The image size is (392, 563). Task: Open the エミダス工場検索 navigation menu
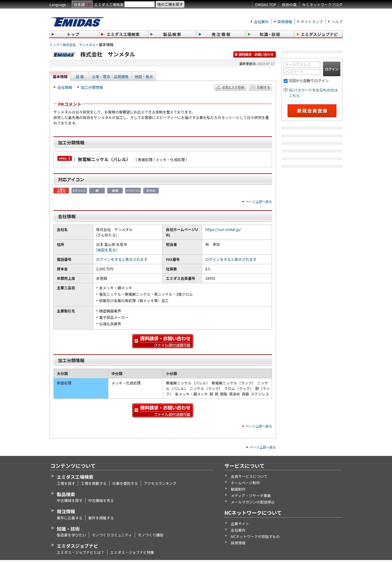point(123,34)
